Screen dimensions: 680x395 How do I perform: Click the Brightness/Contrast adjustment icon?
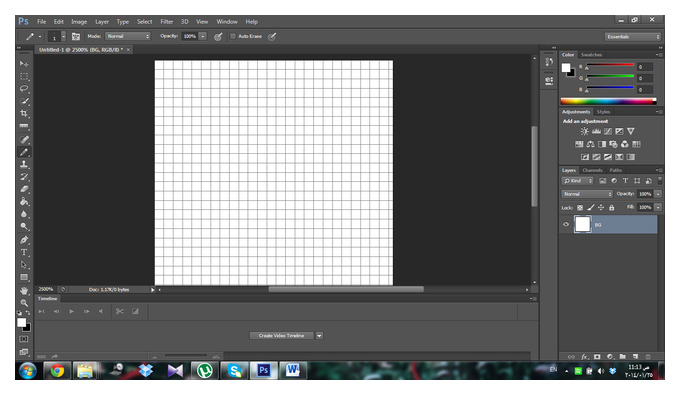[x=584, y=131]
